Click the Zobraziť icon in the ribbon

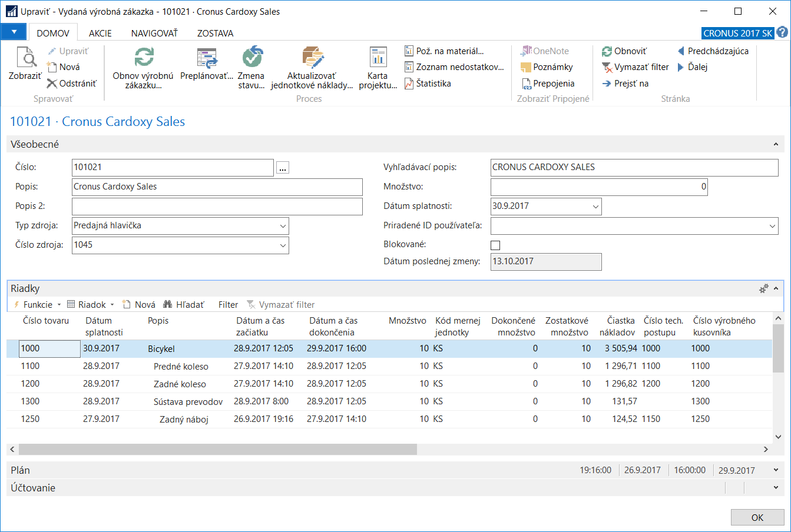coord(26,57)
